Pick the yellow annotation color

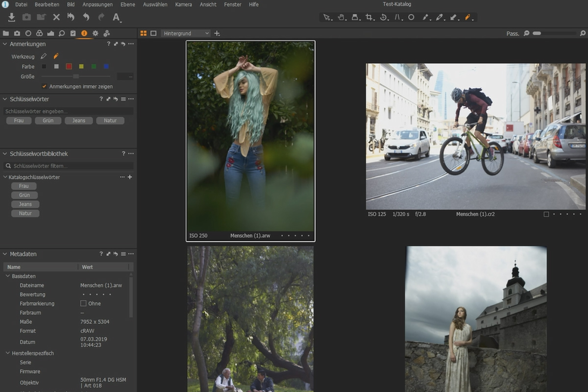click(81, 67)
